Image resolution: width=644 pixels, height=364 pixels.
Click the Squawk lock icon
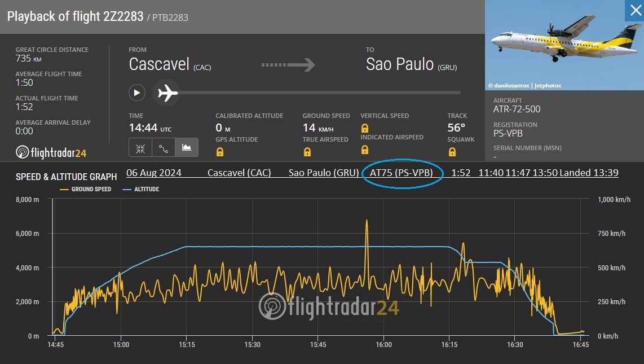[x=452, y=152]
